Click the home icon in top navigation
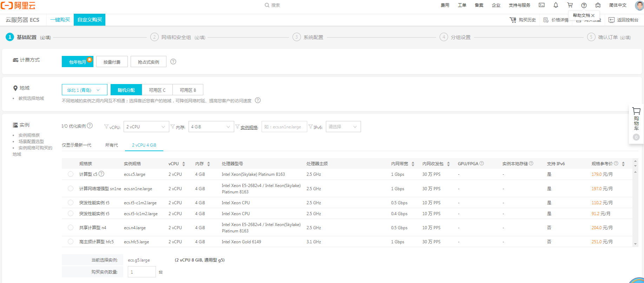 (x=598, y=5)
